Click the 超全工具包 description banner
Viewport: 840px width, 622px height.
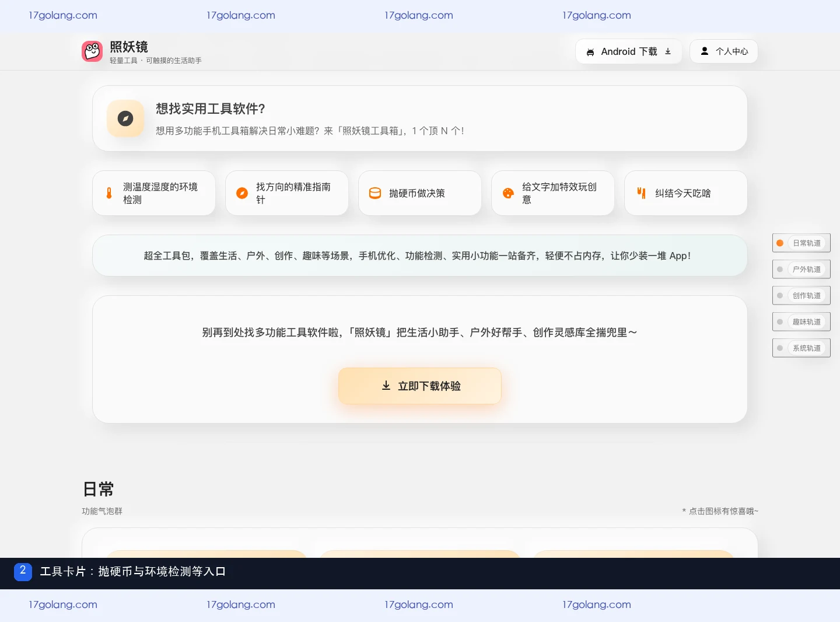pos(420,256)
